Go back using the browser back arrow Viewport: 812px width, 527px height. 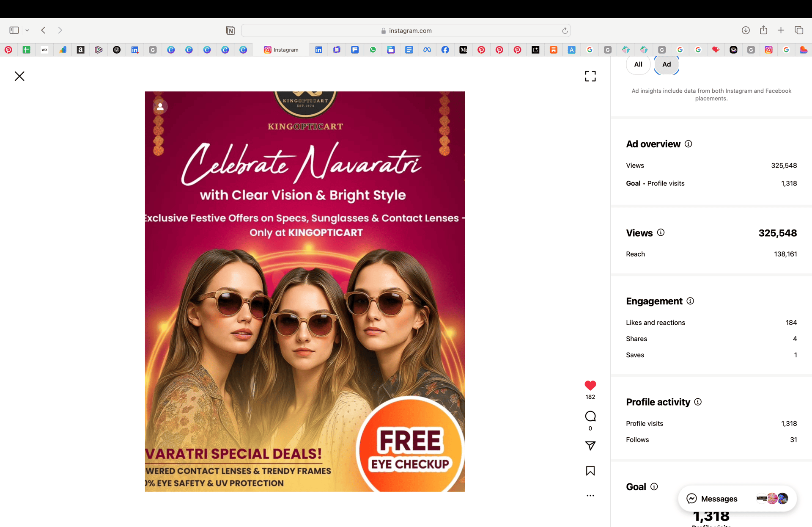click(43, 30)
